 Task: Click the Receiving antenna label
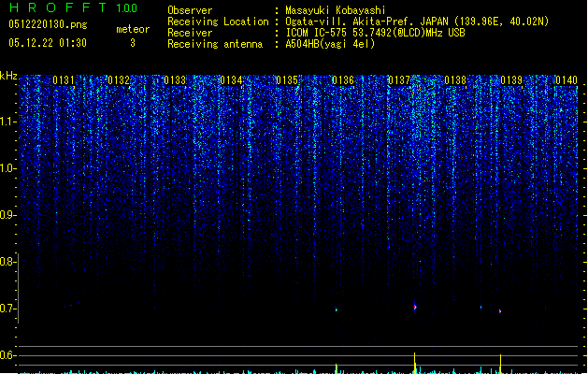[215, 44]
